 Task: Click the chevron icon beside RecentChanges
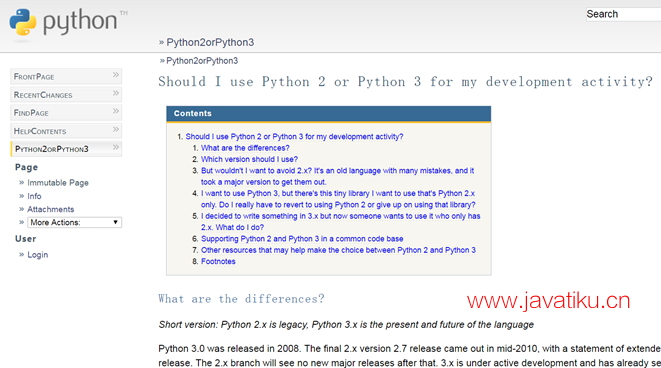(x=116, y=93)
